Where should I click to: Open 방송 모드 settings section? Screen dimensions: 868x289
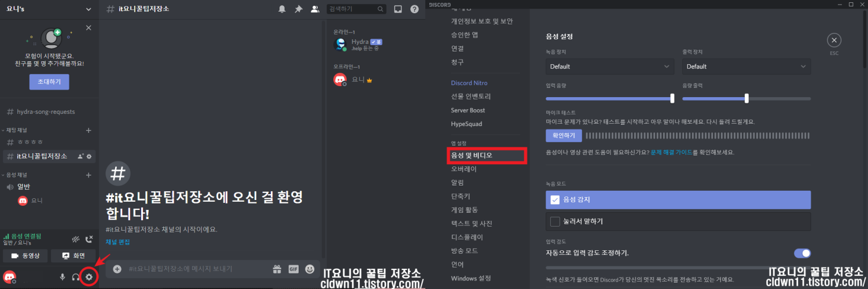click(464, 251)
